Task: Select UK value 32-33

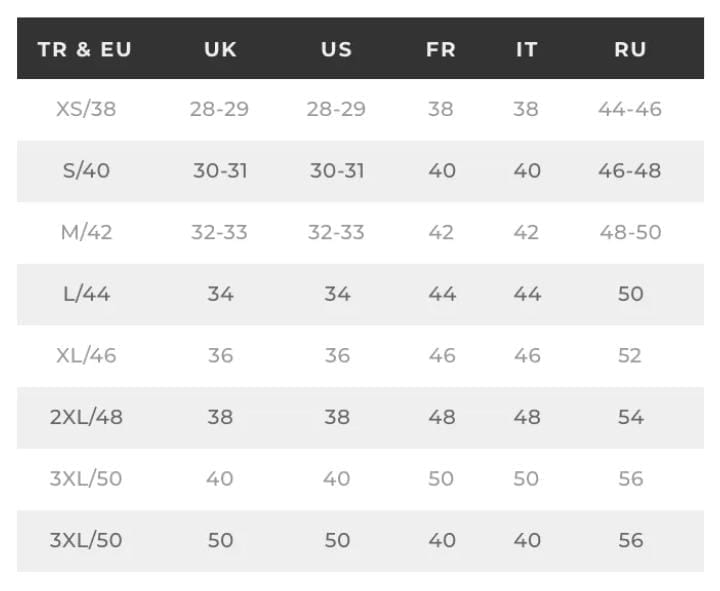Action: [219, 232]
